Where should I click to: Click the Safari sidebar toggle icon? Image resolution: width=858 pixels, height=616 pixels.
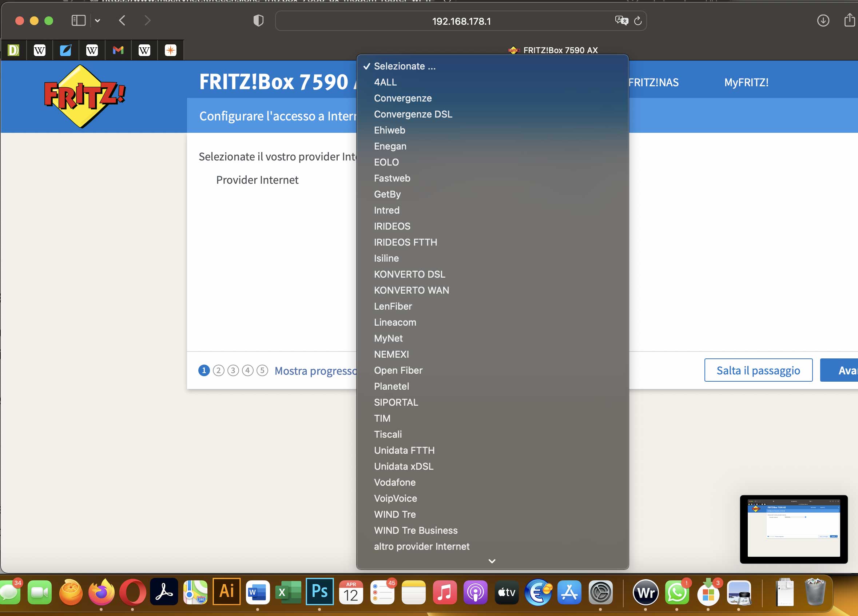pos(78,20)
